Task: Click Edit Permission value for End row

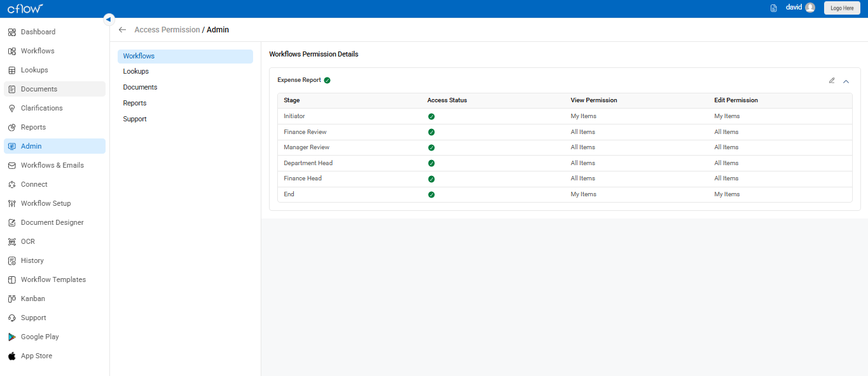Action: pos(727,194)
